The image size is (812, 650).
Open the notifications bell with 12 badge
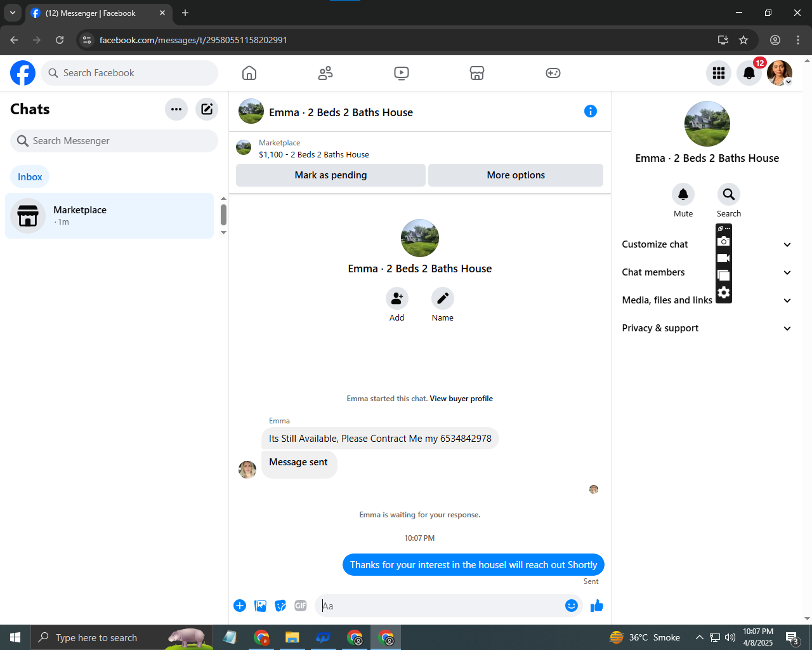[x=749, y=73]
